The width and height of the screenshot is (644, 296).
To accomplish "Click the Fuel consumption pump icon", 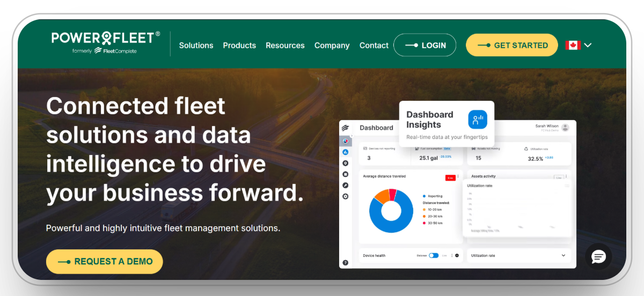I will pos(416,148).
